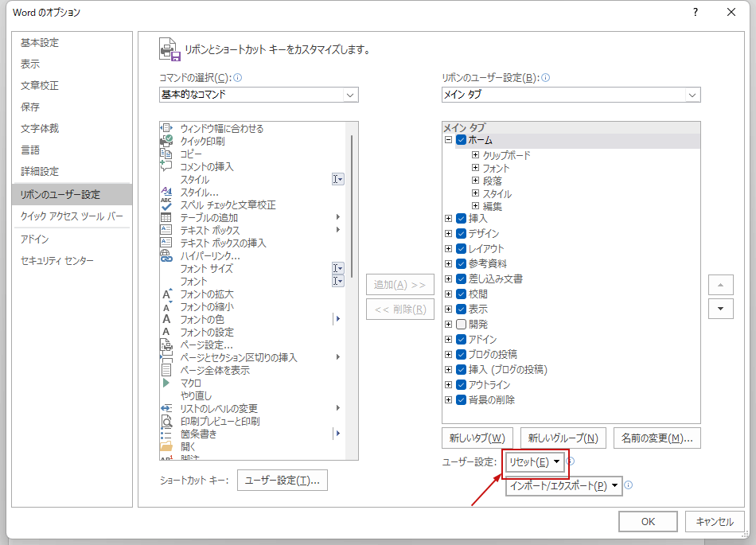756x545 pixels.
Task: Click the マクロ play icon
Action: [166, 383]
